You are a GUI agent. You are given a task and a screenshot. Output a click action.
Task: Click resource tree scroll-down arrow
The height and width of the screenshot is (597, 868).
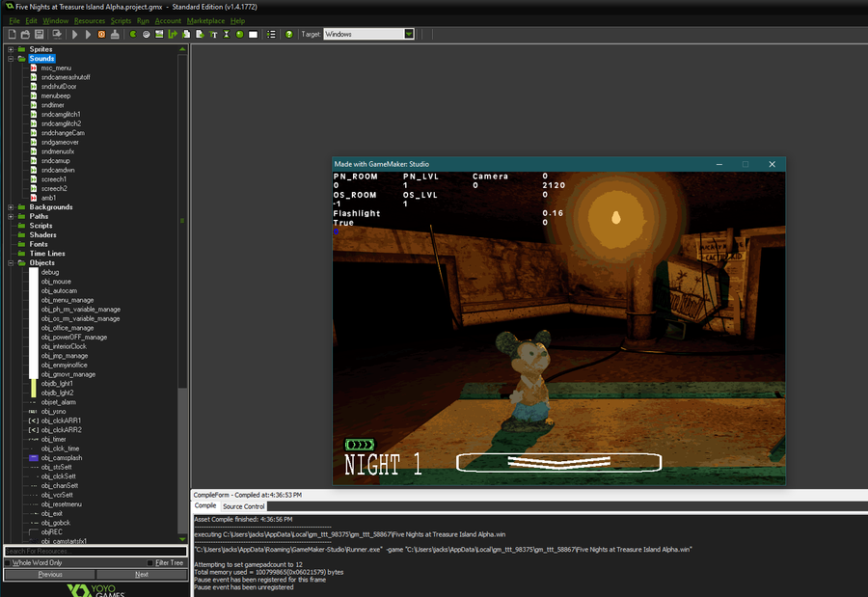(182, 539)
